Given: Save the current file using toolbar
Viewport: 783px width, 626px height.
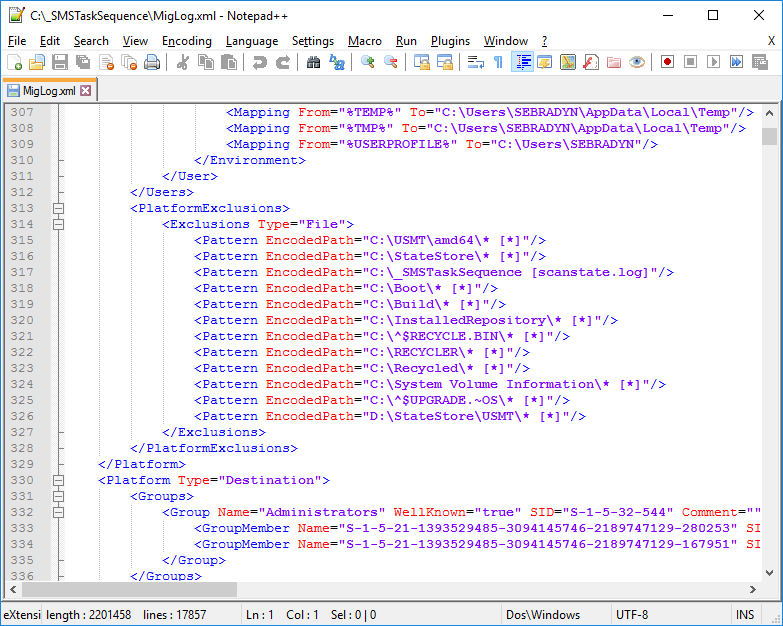Looking at the screenshot, I should 60,62.
